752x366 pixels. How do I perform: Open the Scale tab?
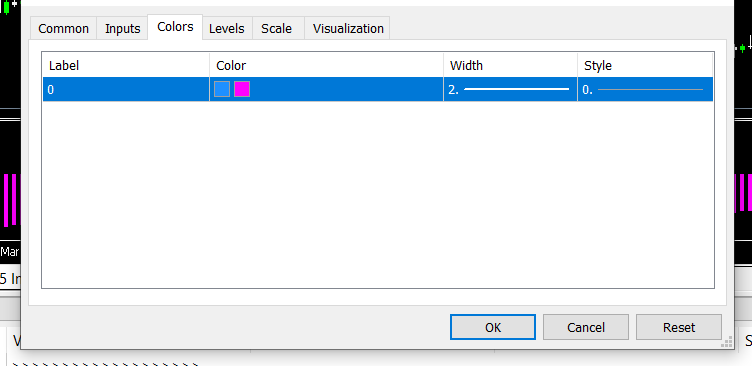[277, 28]
